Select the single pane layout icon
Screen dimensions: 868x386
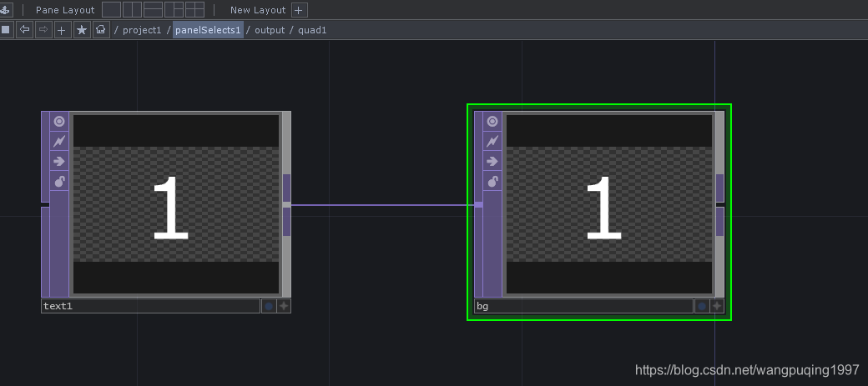pyautogui.click(x=111, y=9)
